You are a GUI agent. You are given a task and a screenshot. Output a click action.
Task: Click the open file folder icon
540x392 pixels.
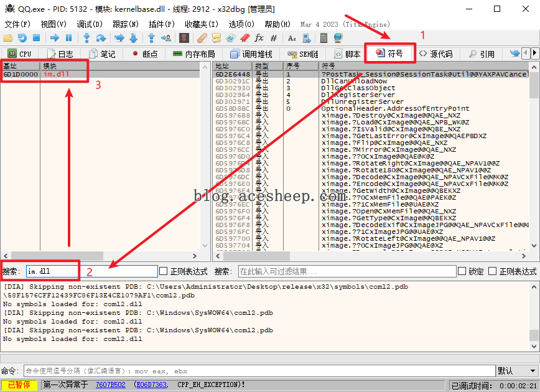click(8, 38)
